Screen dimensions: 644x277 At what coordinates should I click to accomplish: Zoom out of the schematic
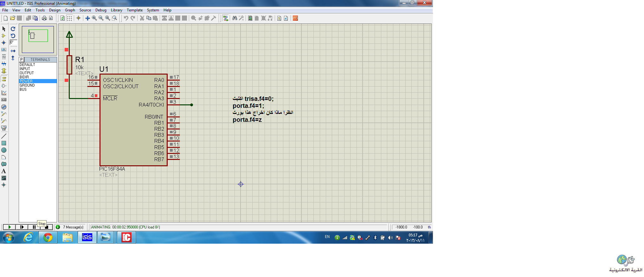[x=101, y=18]
